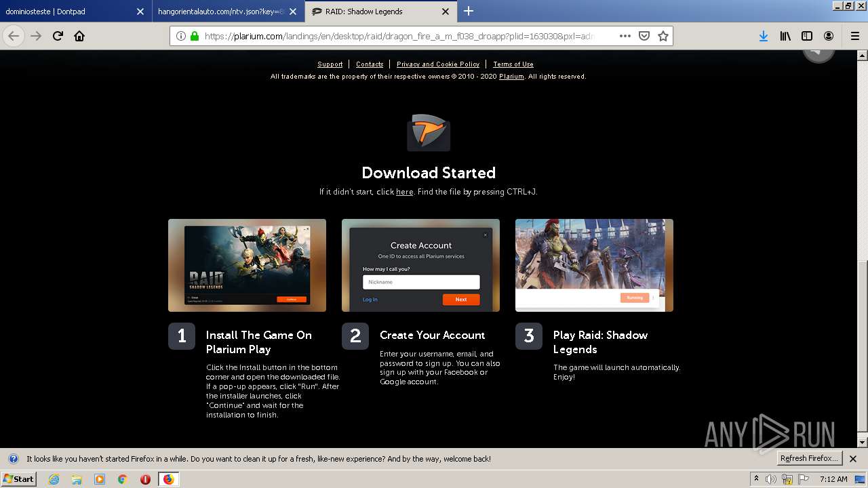This screenshot has width=868, height=488.
Task: Launch Chrome from taskbar
Action: pyautogui.click(x=122, y=479)
